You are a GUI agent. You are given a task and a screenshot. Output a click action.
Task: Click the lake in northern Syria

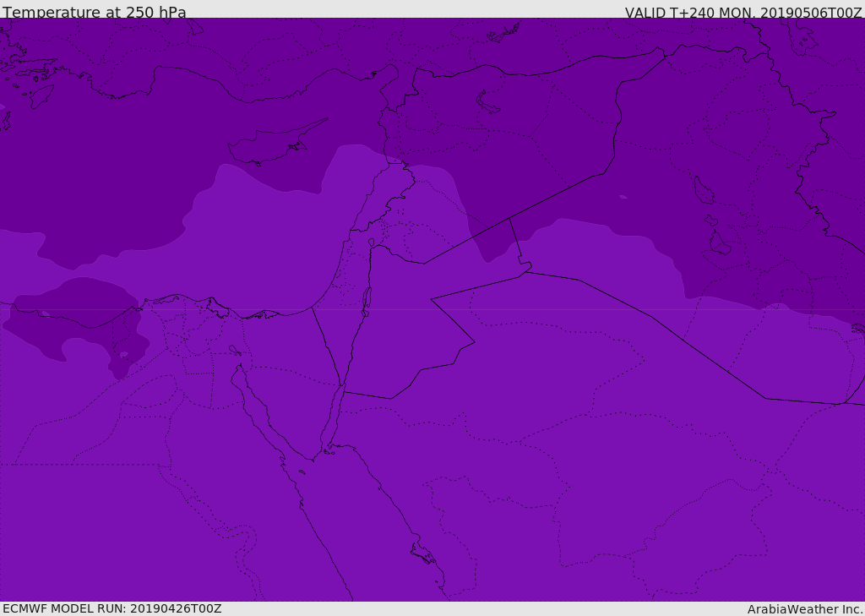488,101
